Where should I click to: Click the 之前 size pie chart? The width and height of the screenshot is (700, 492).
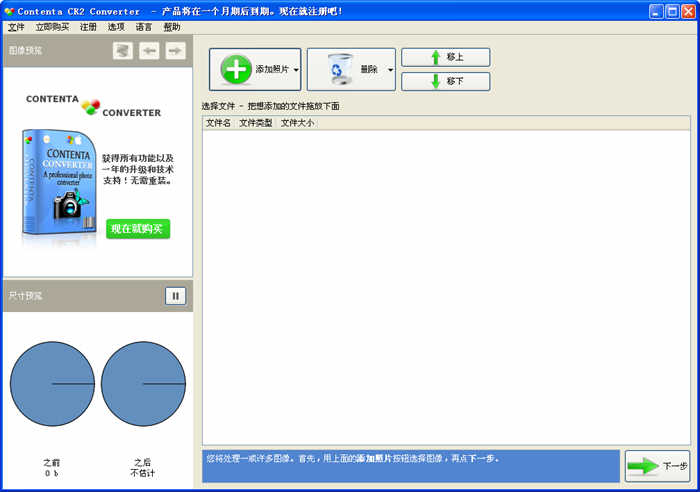coord(52,384)
